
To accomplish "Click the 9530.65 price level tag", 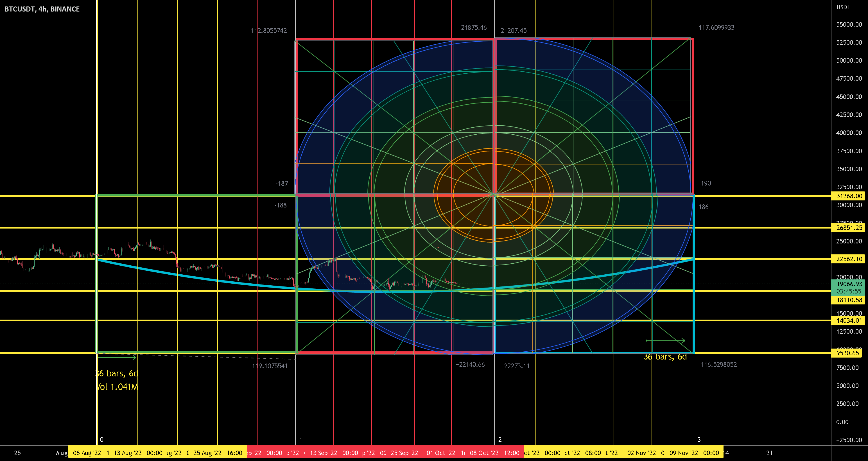I will click(847, 353).
